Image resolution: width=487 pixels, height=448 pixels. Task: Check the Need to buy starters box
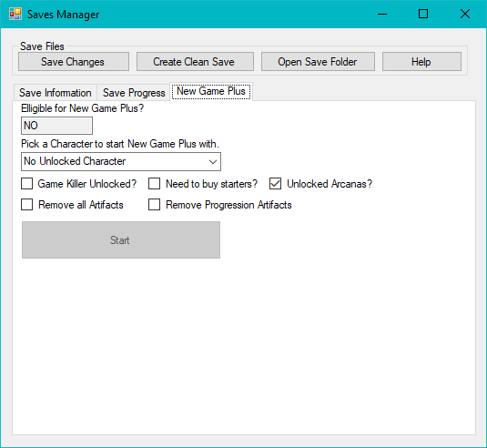coord(155,184)
